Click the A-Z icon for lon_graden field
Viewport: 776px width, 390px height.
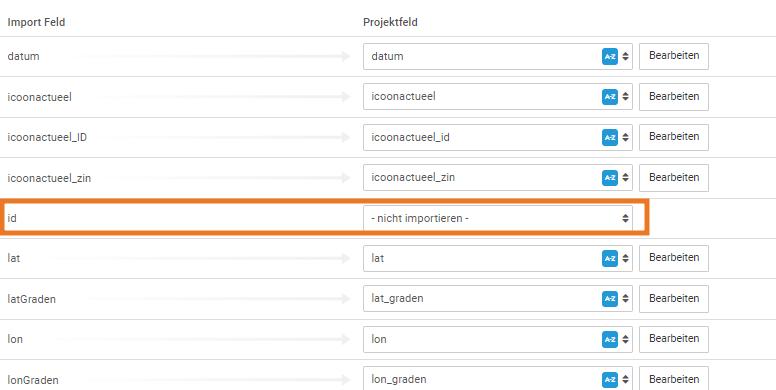click(x=610, y=380)
